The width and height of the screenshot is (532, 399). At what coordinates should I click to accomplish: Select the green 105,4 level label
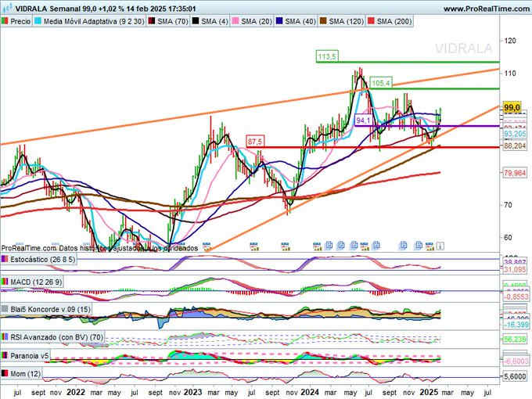381,82
